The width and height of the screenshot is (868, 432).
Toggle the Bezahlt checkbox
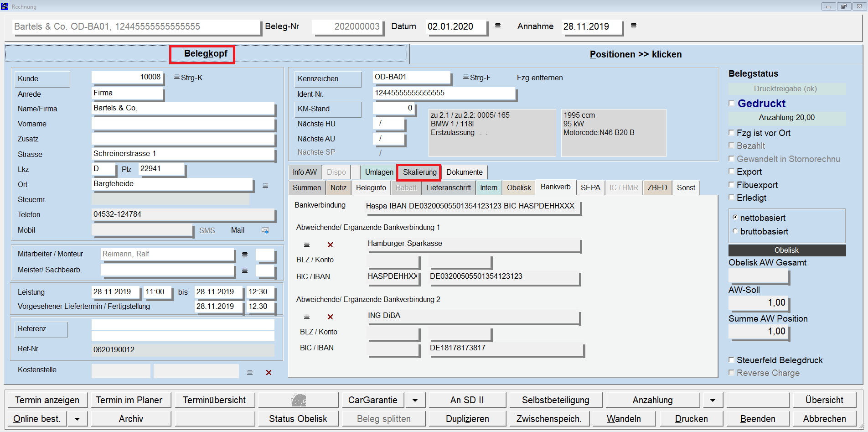point(732,146)
